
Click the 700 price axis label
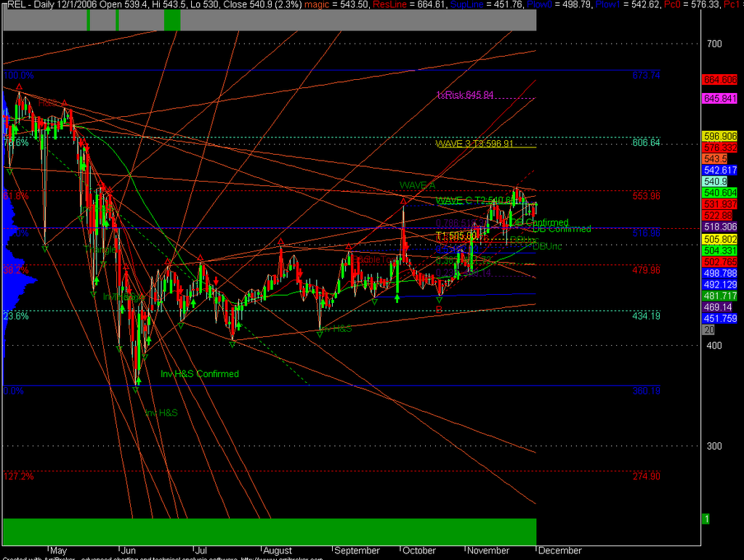[714, 44]
